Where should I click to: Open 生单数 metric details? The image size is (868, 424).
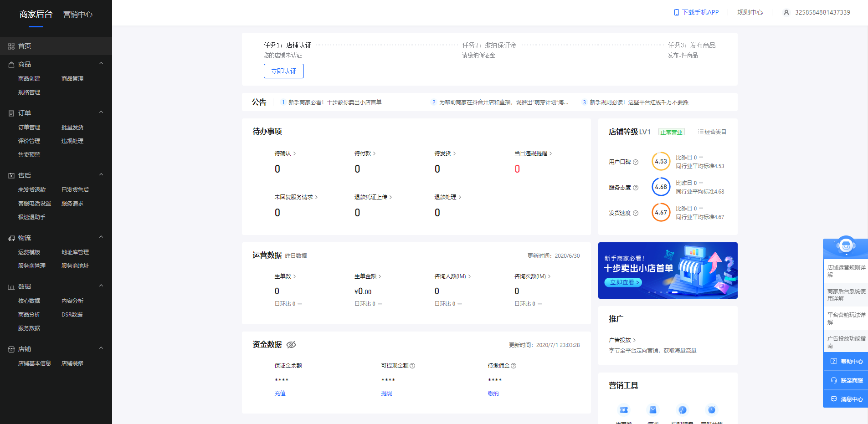(285, 276)
